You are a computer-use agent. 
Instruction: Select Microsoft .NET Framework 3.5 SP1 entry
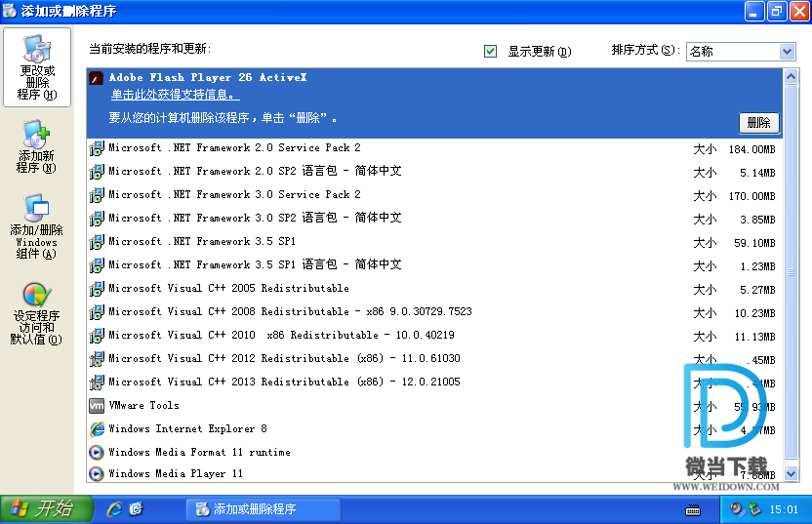click(x=434, y=242)
